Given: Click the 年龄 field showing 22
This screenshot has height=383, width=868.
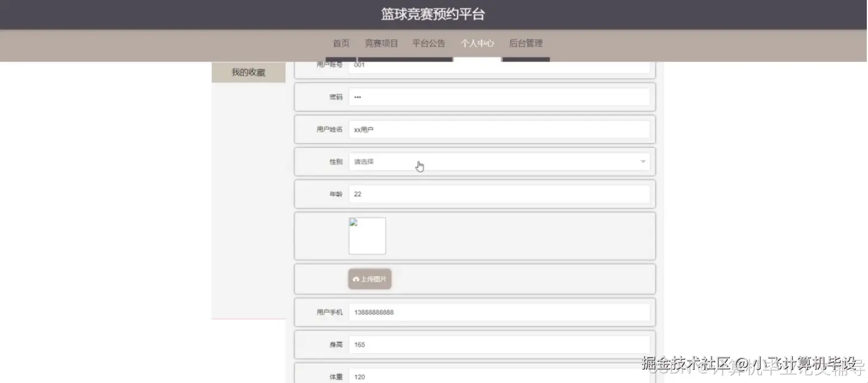Looking at the screenshot, I should pos(499,194).
